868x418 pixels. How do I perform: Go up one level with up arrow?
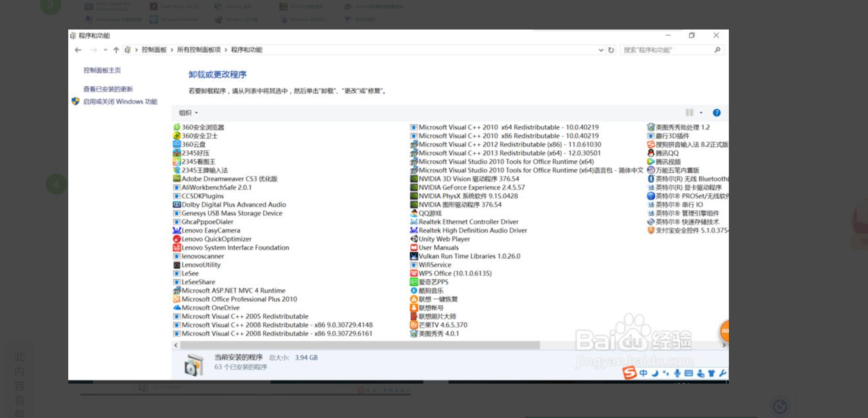click(116, 50)
